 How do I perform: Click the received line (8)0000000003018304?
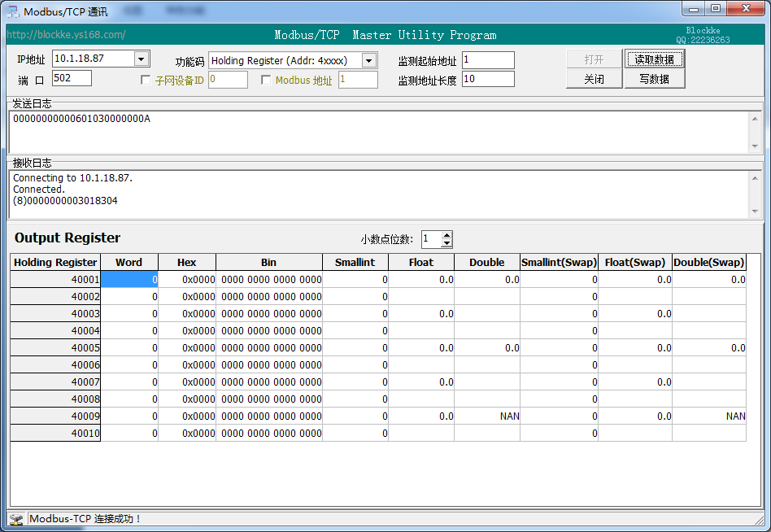tap(65, 201)
